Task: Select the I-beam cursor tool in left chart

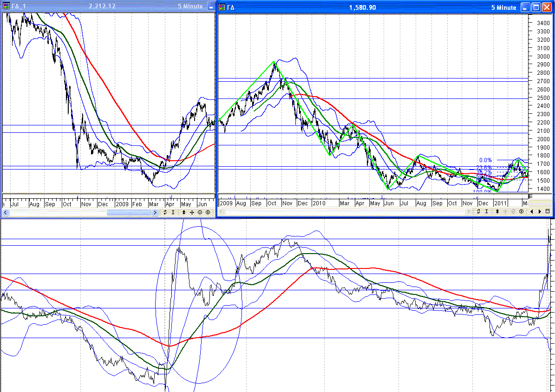Action: click(173, 212)
